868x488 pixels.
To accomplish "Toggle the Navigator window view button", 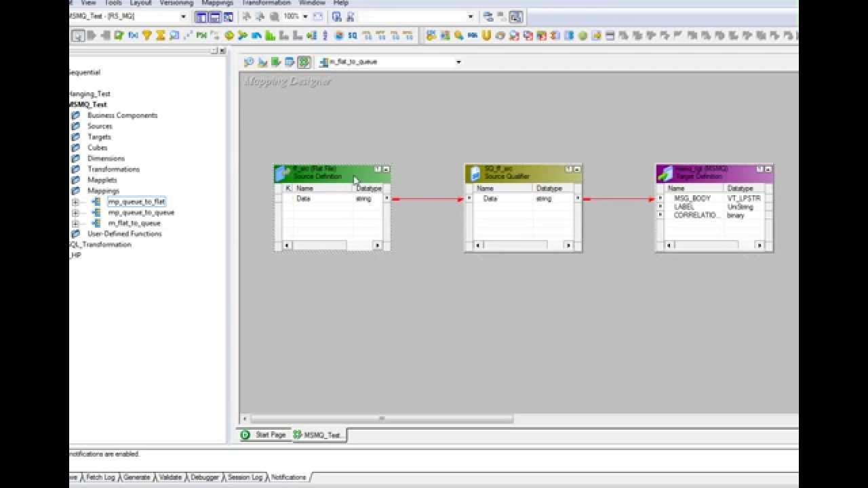I will pyautogui.click(x=201, y=17).
